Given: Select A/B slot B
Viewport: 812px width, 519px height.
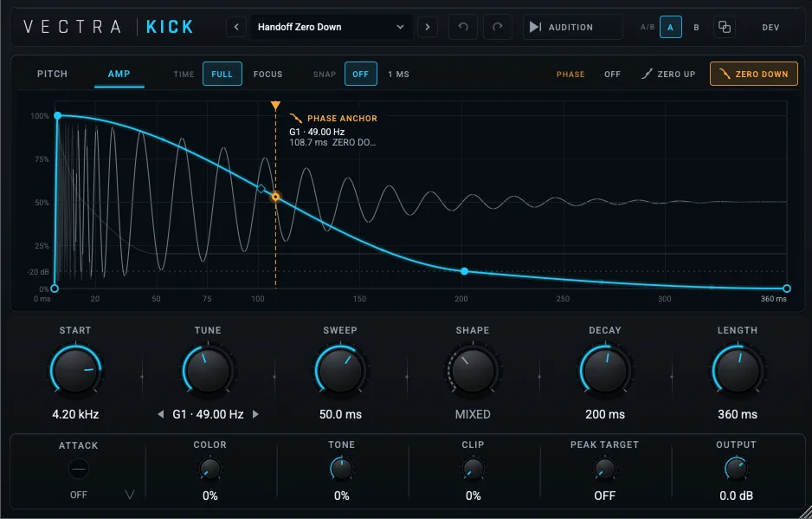Looking at the screenshot, I should tap(696, 27).
